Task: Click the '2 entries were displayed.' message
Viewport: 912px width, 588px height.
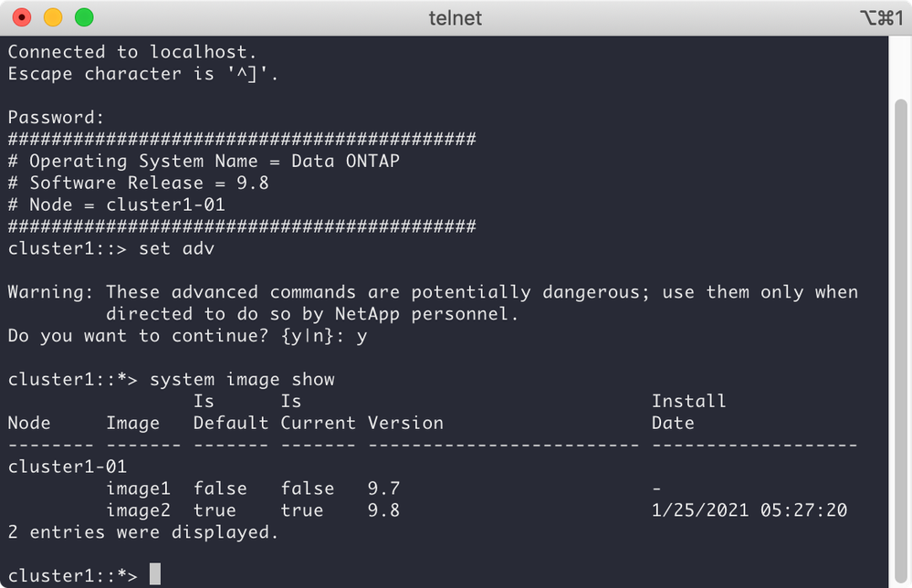Action: [x=143, y=531]
